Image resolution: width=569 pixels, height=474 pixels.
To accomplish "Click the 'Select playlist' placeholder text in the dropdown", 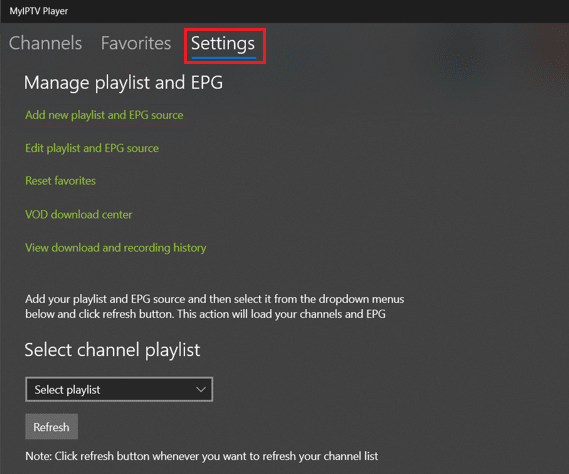I will [x=67, y=390].
